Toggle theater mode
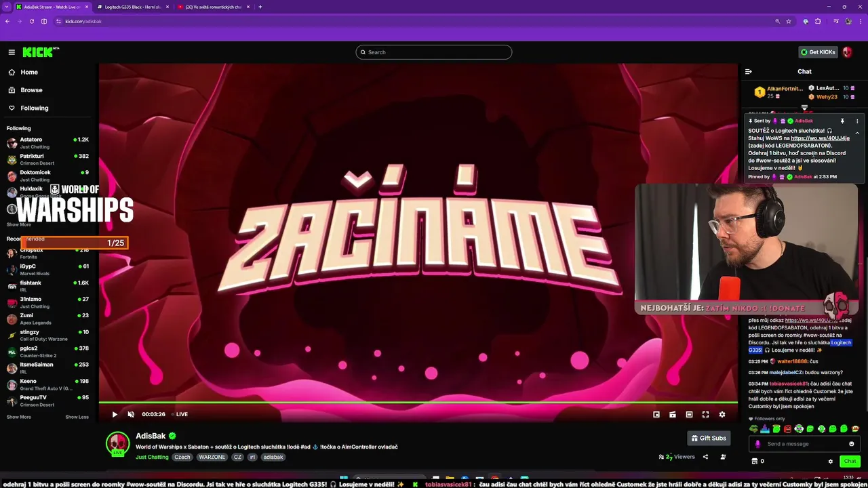Image resolution: width=868 pixels, height=488 pixels. 689,414
